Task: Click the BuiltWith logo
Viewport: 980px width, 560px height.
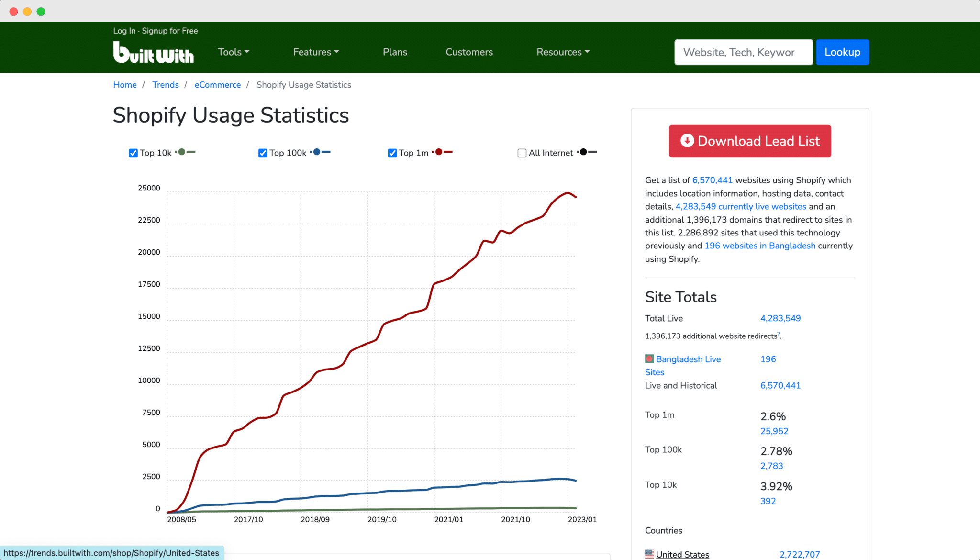Action: pyautogui.click(x=153, y=52)
